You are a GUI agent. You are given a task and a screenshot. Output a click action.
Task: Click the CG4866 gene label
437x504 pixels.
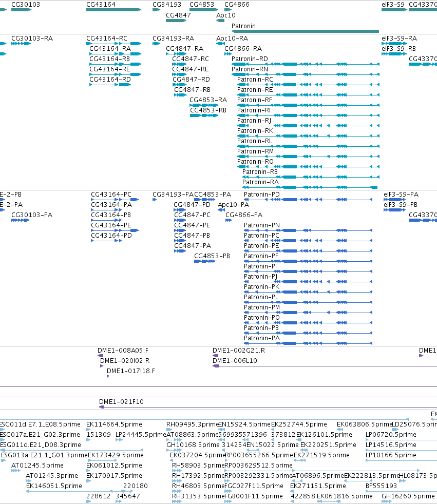[x=237, y=5]
